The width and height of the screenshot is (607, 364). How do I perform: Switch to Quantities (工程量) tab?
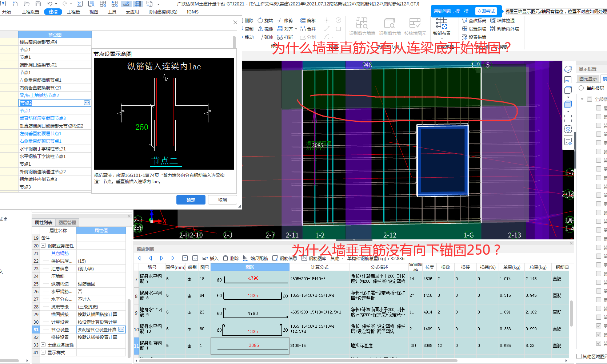tap(73, 12)
